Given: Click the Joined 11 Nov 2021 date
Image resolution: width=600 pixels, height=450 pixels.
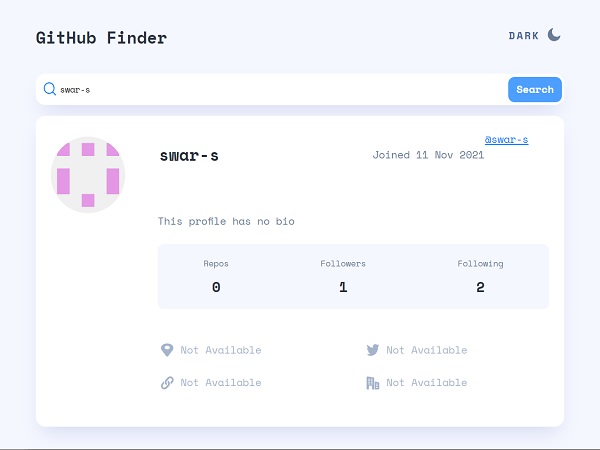Looking at the screenshot, I should [x=428, y=155].
